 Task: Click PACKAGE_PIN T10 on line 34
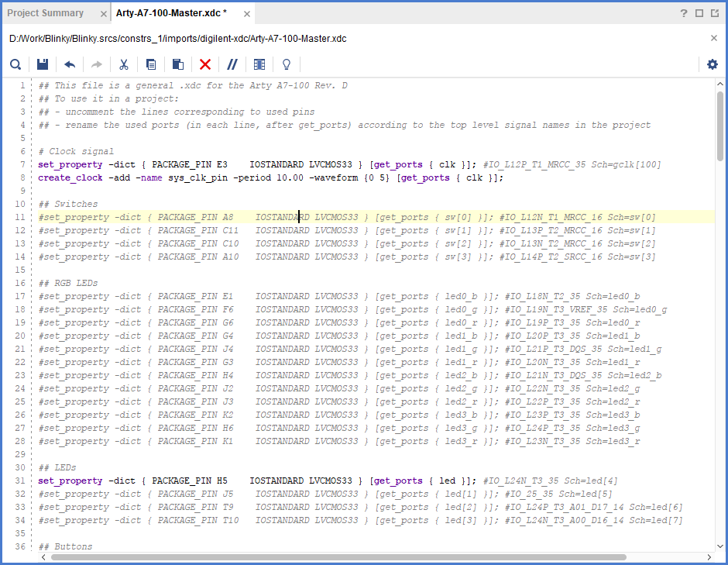tap(197, 520)
